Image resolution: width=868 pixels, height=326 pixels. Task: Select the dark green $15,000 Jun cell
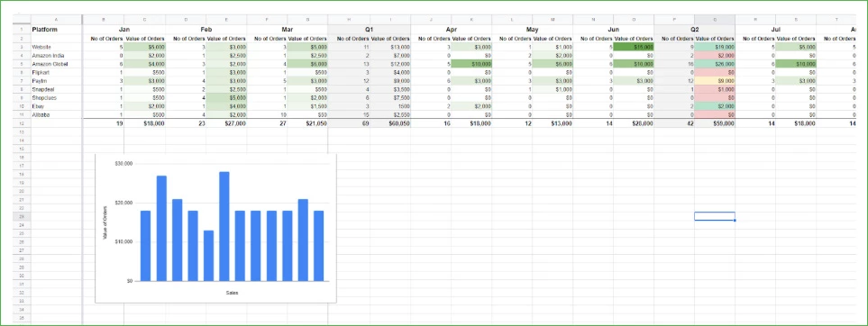[x=634, y=47]
